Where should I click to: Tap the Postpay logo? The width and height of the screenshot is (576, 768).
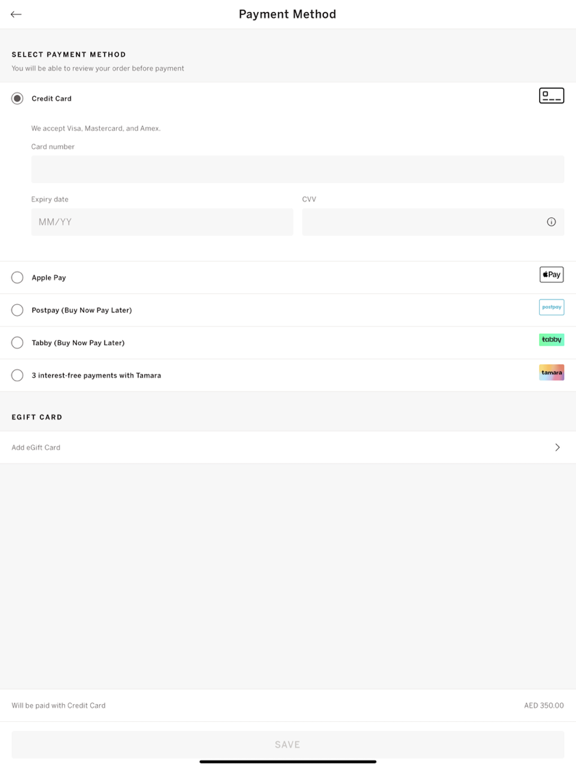point(552,307)
